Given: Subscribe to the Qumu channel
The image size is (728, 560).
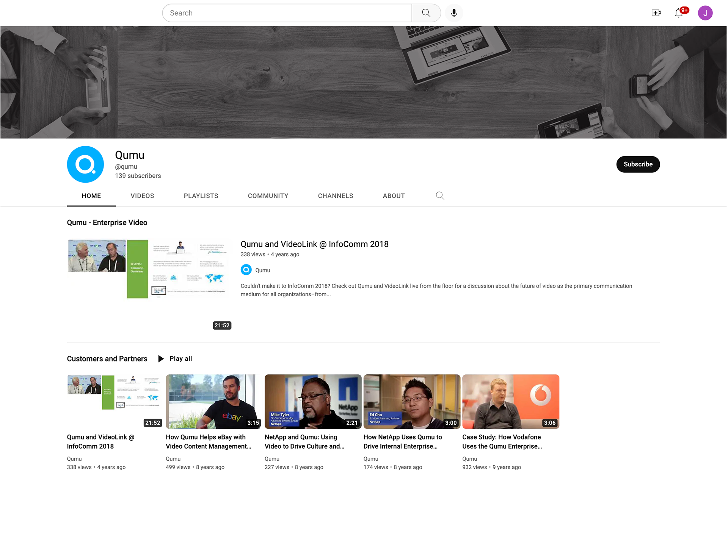Looking at the screenshot, I should (638, 164).
